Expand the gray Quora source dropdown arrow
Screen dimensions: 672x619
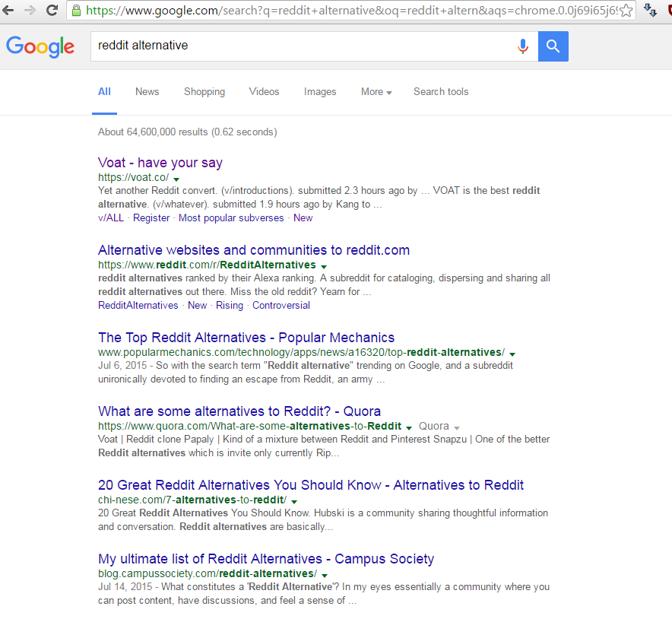point(457,427)
